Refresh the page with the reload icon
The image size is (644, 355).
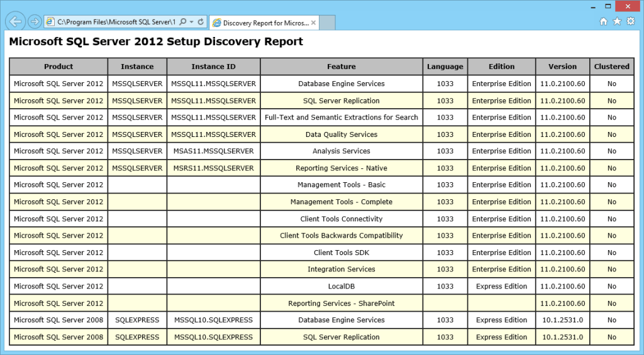[201, 22]
